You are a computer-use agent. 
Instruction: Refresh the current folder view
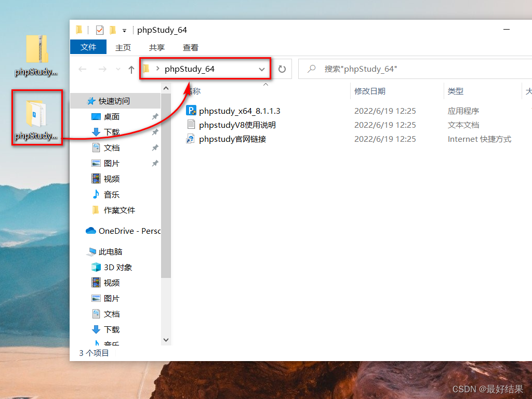coord(282,69)
